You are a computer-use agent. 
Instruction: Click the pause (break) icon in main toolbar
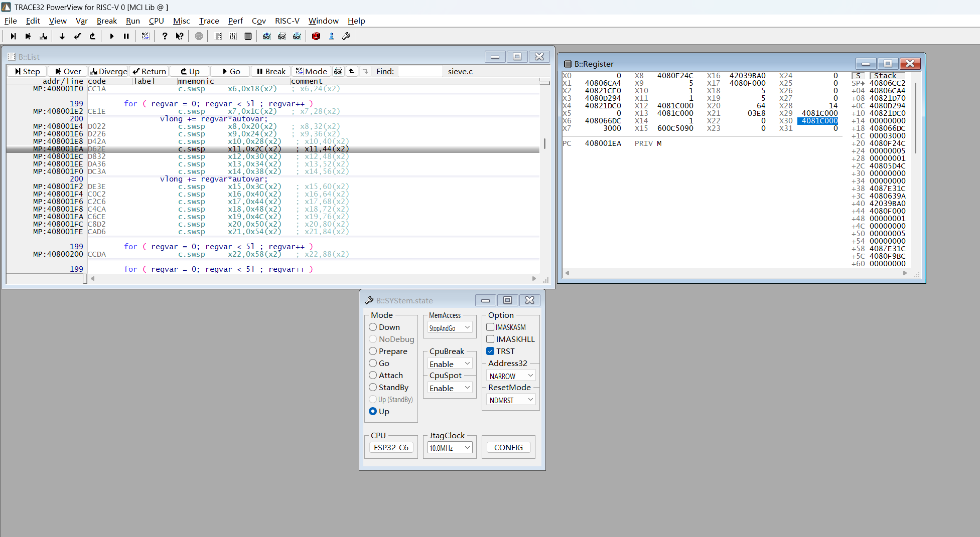click(126, 36)
